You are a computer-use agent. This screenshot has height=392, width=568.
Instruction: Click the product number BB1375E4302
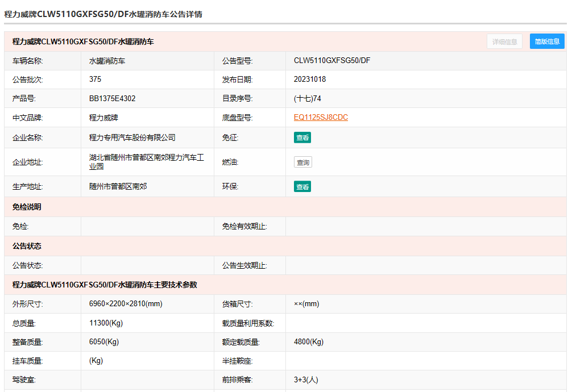coord(113,98)
